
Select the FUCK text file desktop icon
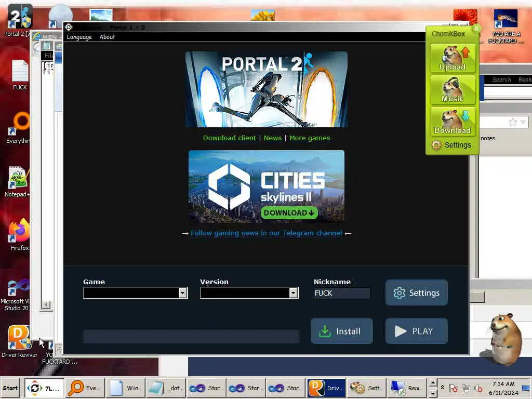(20, 75)
